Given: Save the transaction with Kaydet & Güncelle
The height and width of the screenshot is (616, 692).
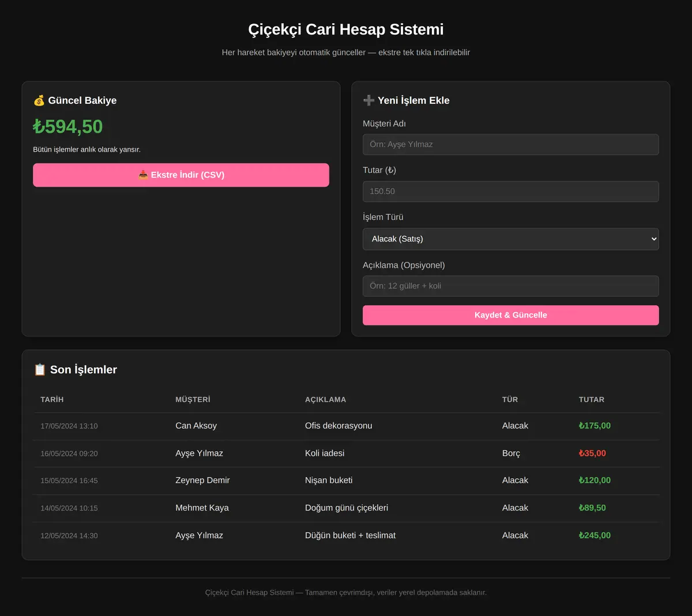Looking at the screenshot, I should click(511, 315).
